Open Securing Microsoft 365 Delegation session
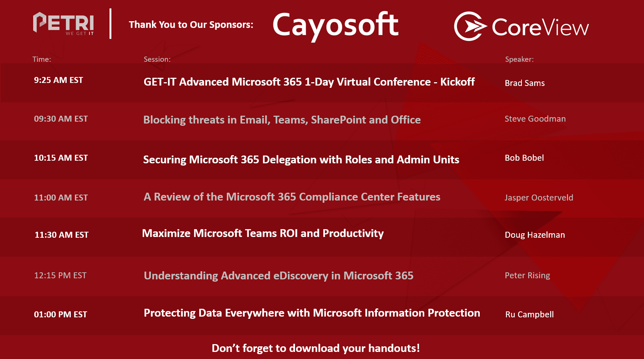 [x=301, y=160]
